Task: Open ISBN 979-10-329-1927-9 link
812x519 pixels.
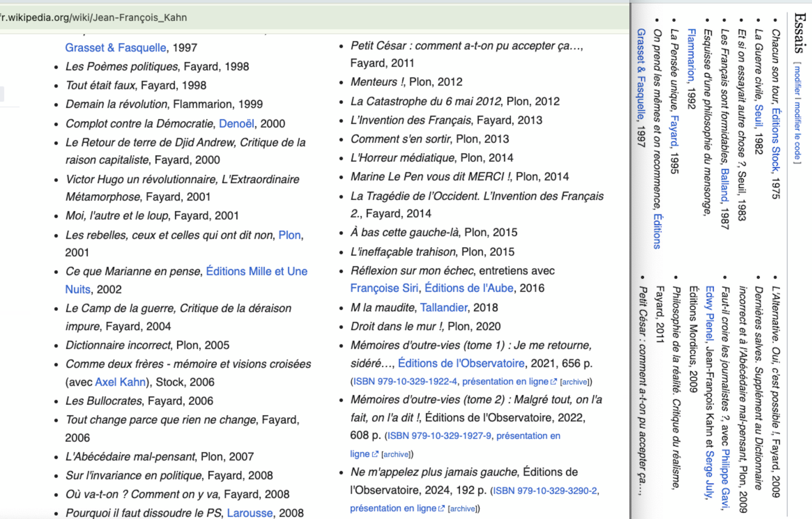Action: 439,436
